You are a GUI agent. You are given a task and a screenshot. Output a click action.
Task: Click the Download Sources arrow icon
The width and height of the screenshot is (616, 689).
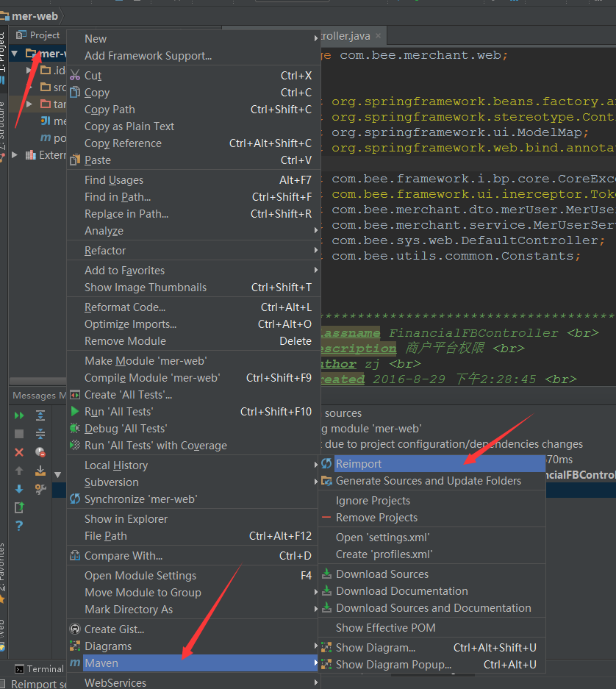[x=326, y=574]
